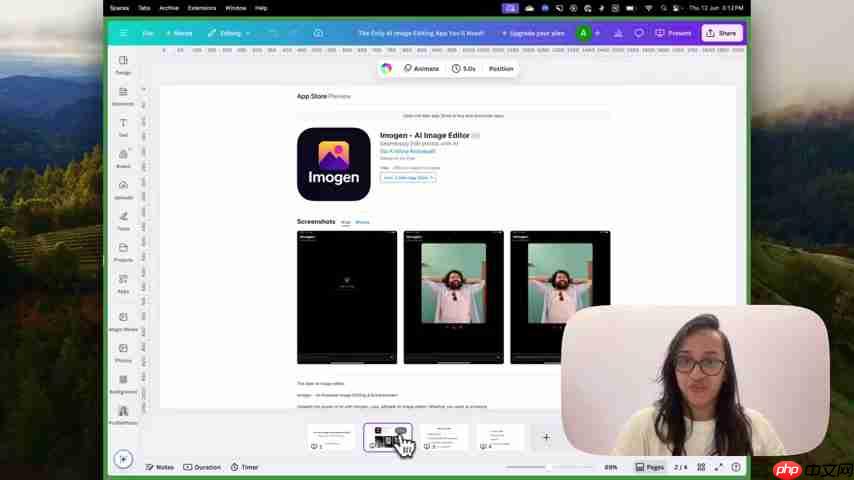Open the Uploads panel

[x=123, y=190]
